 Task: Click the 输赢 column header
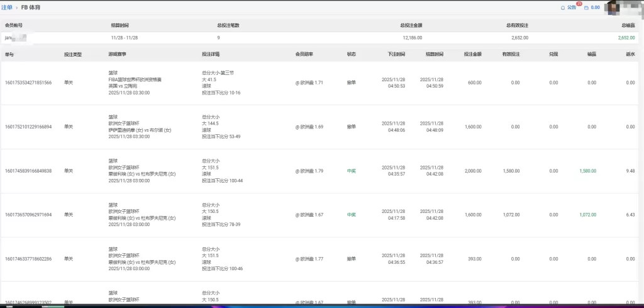coord(591,54)
